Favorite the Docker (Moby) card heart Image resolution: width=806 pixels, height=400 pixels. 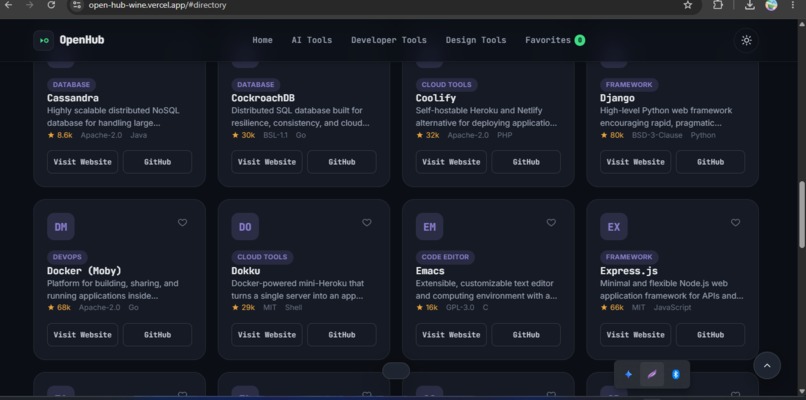(x=182, y=223)
